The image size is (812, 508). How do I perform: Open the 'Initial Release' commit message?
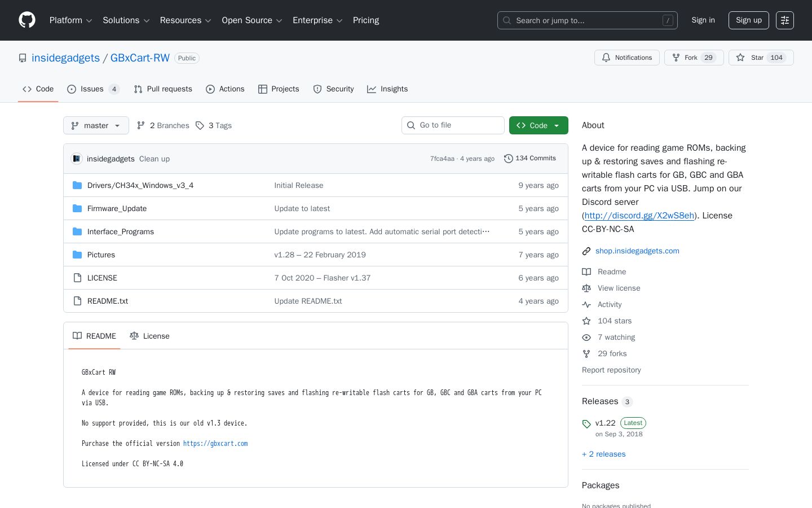pyautogui.click(x=299, y=185)
